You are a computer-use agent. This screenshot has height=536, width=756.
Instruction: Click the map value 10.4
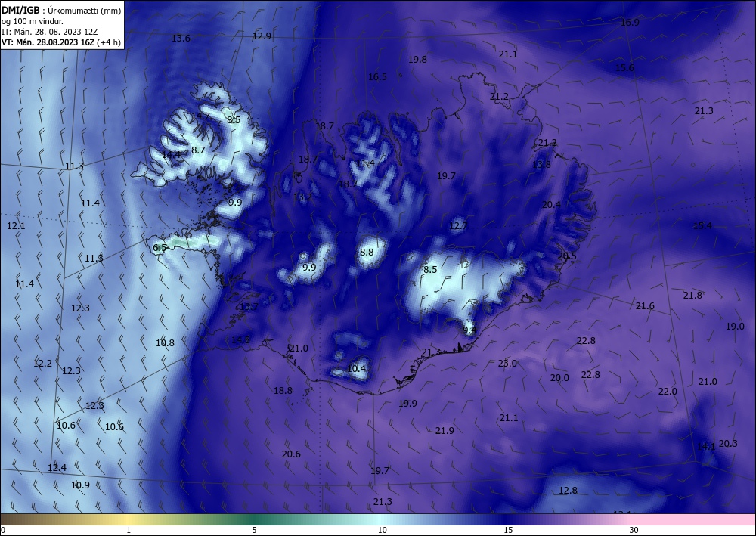tap(356, 369)
